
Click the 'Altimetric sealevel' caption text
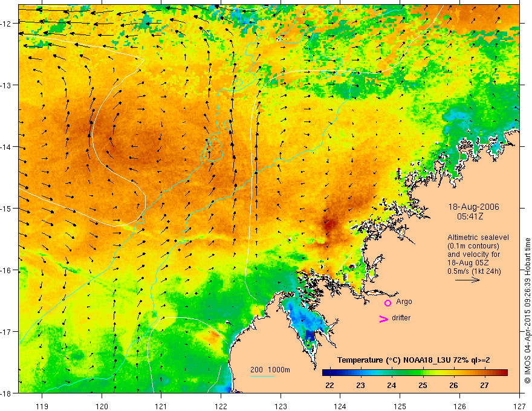click(x=478, y=238)
